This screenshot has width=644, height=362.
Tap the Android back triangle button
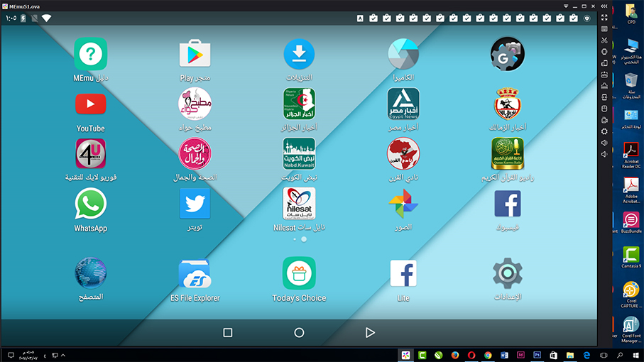tap(370, 332)
